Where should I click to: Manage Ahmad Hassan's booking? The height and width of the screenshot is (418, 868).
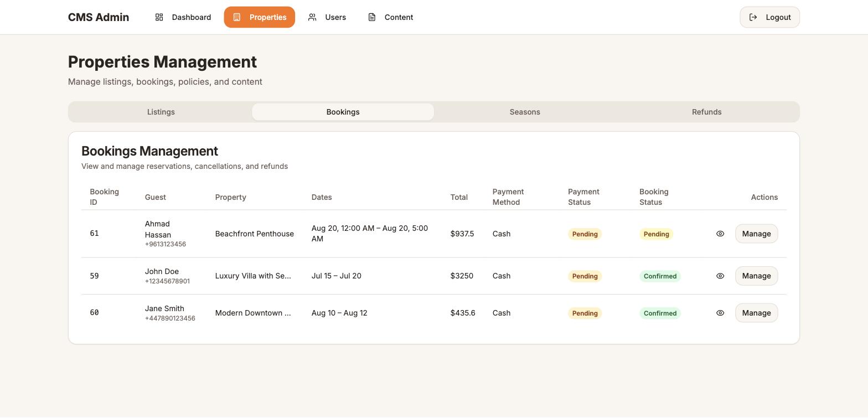tap(757, 234)
